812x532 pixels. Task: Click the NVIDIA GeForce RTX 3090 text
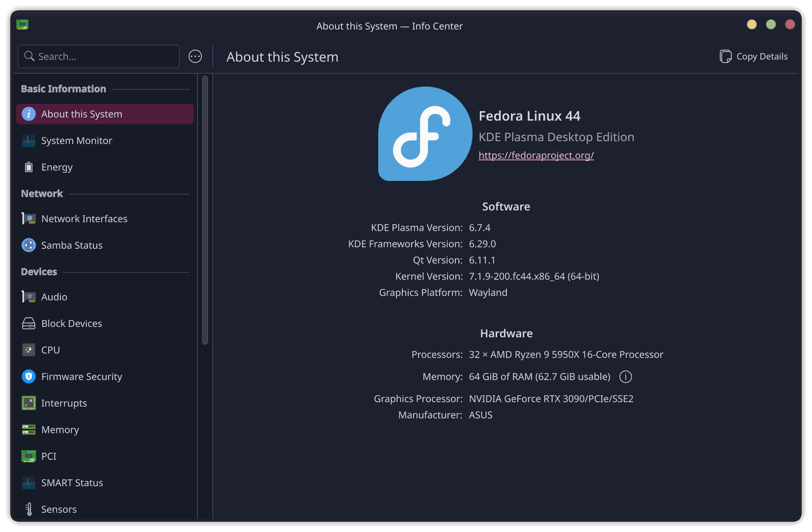551,399
